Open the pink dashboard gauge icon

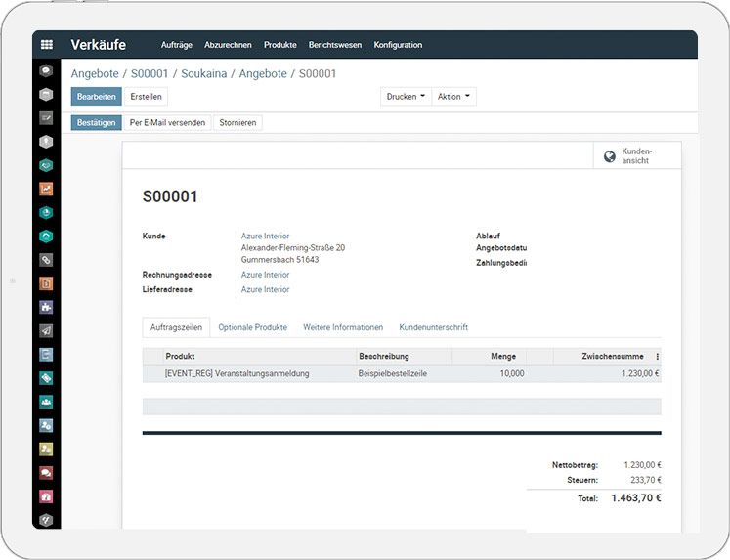46,496
